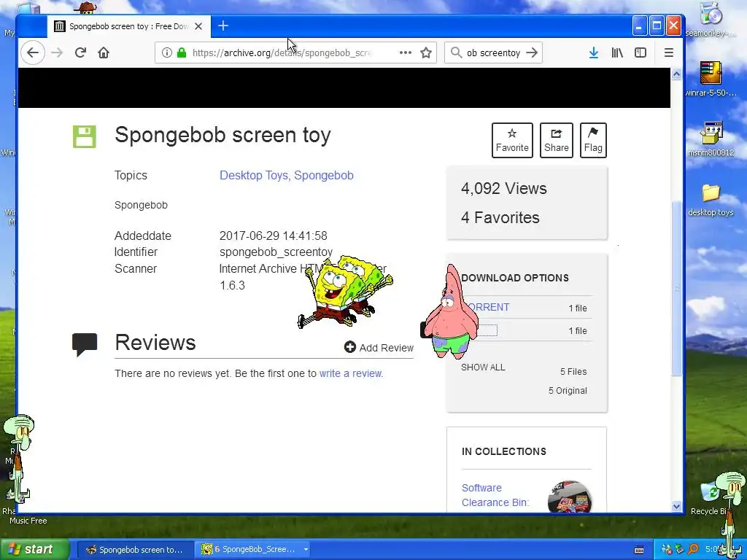Submit search with the go arrow
The image size is (747, 560).
click(x=532, y=52)
